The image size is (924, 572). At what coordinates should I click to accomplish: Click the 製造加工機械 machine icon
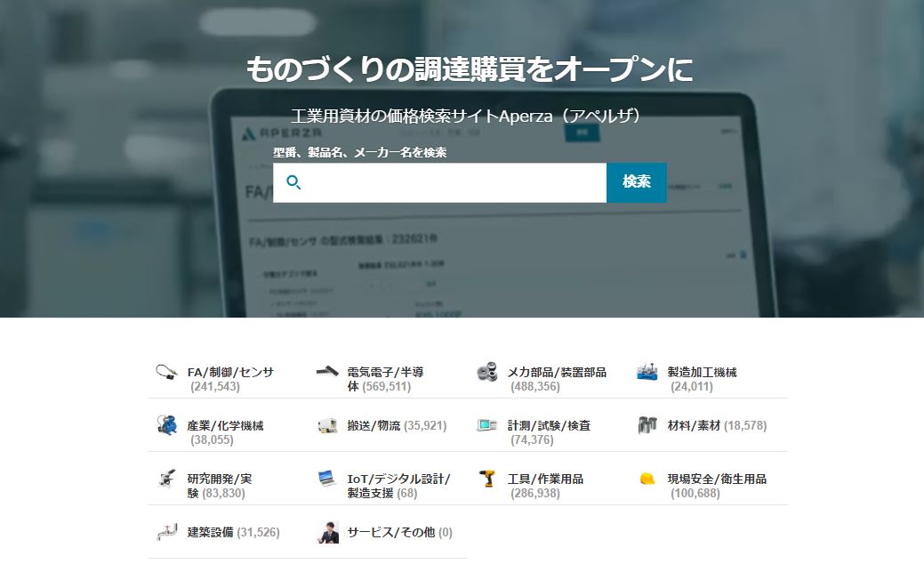[647, 372]
